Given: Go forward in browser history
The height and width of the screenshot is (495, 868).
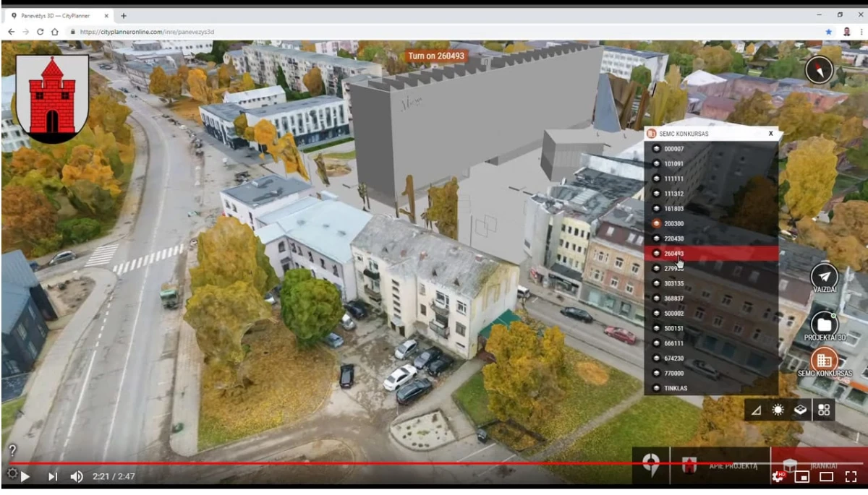Looking at the screenshot, I should tap(26, 32).
